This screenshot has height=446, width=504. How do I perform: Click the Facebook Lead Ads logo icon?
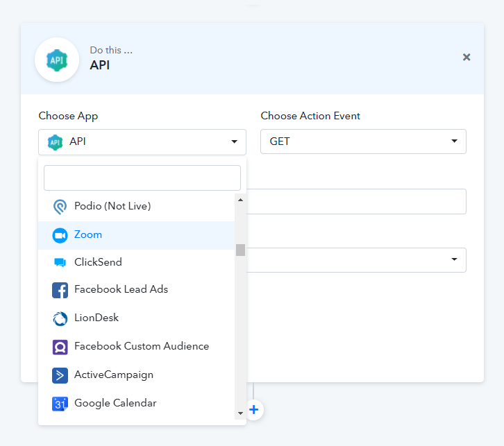click(x=60, y=290)
